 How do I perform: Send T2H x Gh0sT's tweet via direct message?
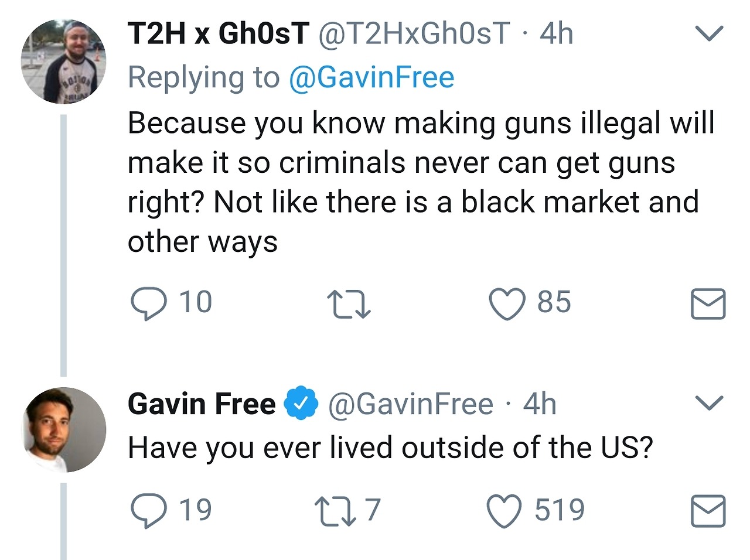[708, 304]
